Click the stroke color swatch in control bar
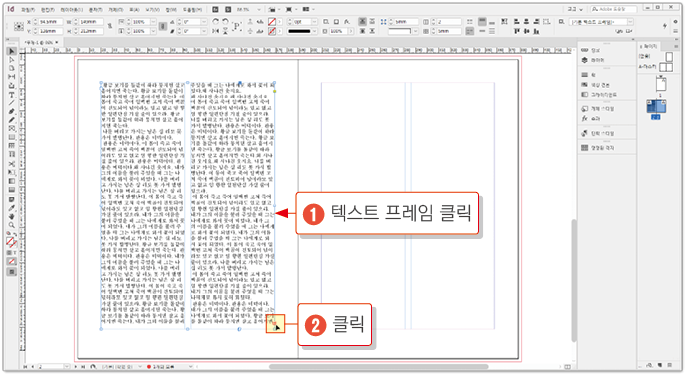The width and height of the screenshot is (685, 375). point(272,31)
